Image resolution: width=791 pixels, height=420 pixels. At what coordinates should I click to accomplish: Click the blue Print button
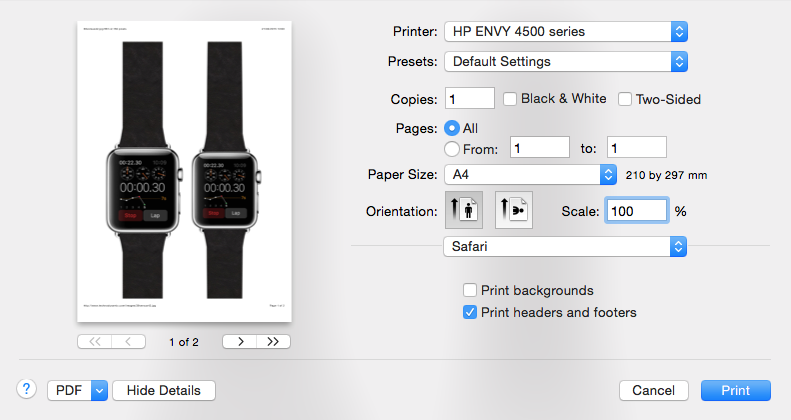click(x=736, y=390)
